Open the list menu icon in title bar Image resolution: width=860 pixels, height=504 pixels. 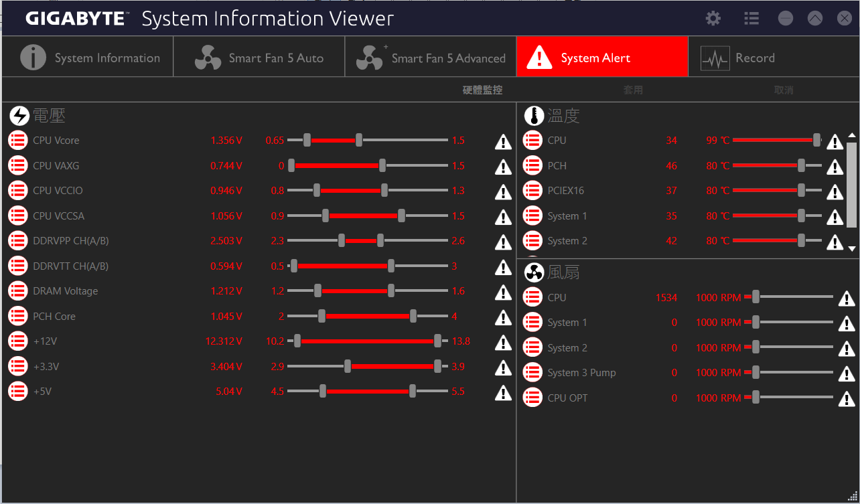coord(751,18)
